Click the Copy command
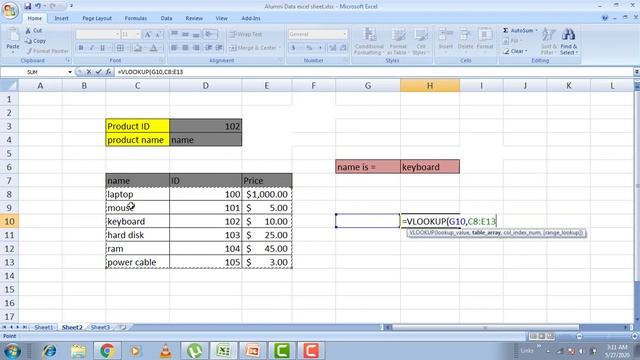 [x=36, y=41]
